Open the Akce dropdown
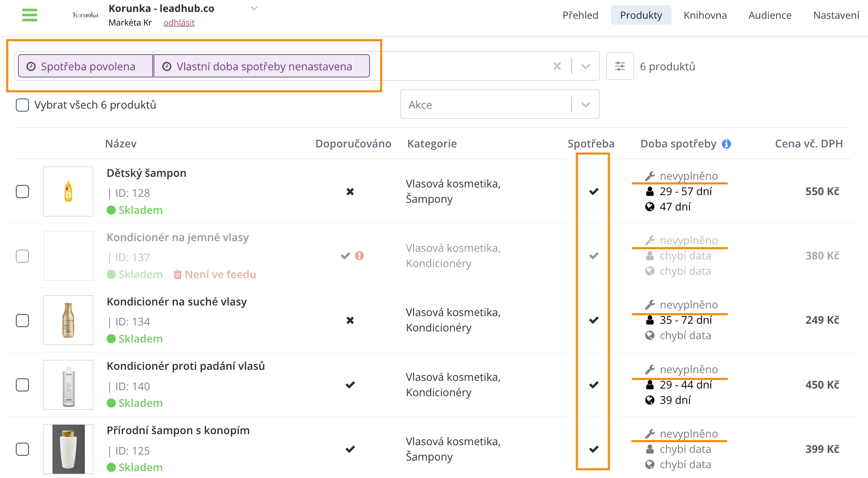868x478 pixels. [500, 104]
